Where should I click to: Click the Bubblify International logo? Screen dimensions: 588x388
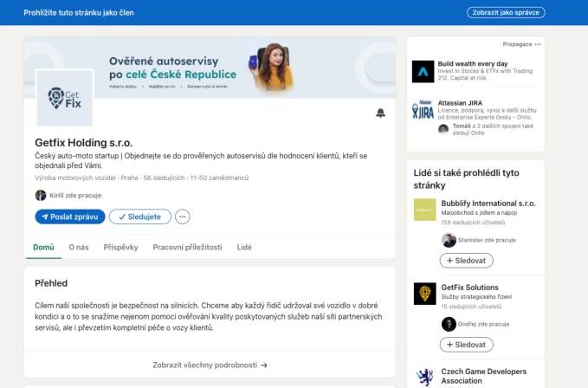[425, 210]
